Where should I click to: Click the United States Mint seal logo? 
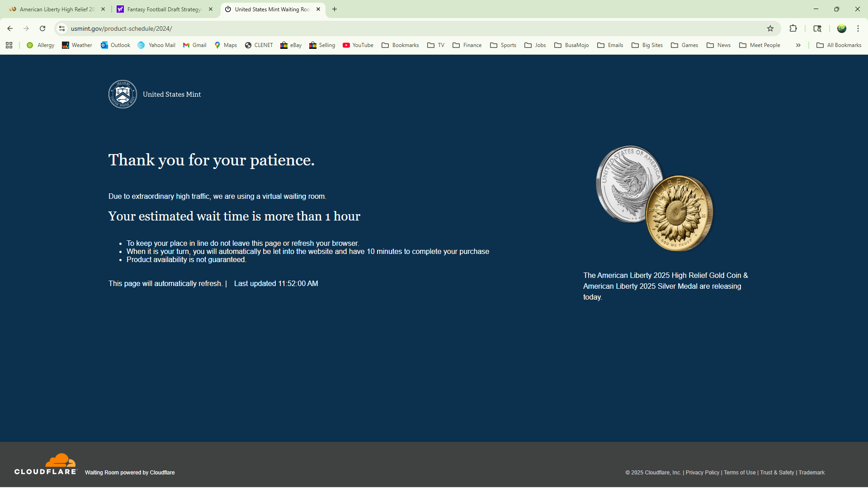pos(123,94)
